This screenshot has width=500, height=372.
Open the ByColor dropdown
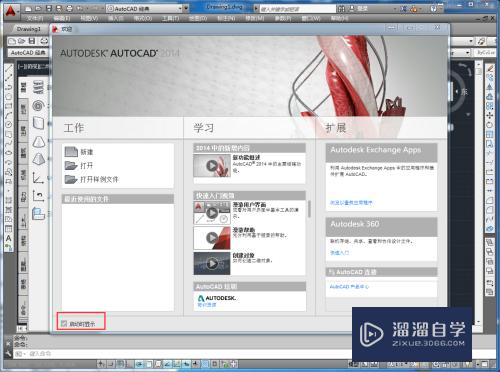click(485, 53)
